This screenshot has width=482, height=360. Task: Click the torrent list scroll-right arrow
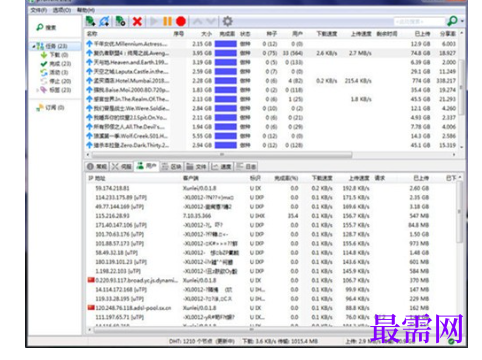pos(454,155)
